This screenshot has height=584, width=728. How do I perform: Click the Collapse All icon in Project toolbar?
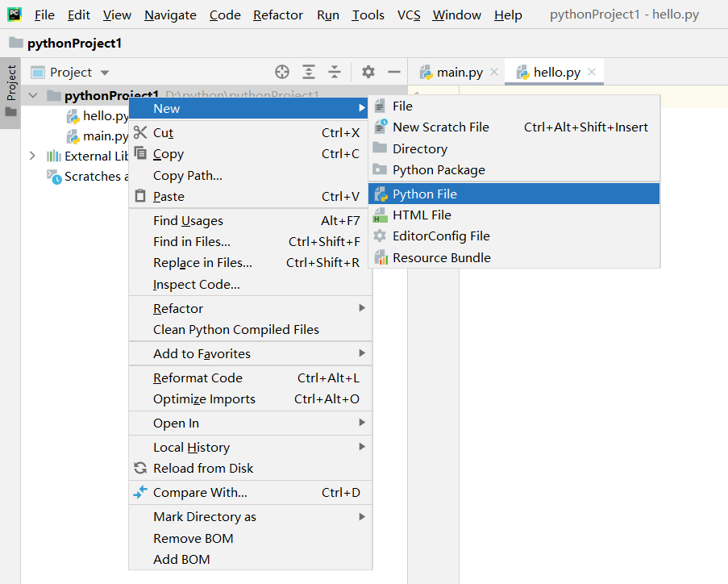tap(335, 72)
